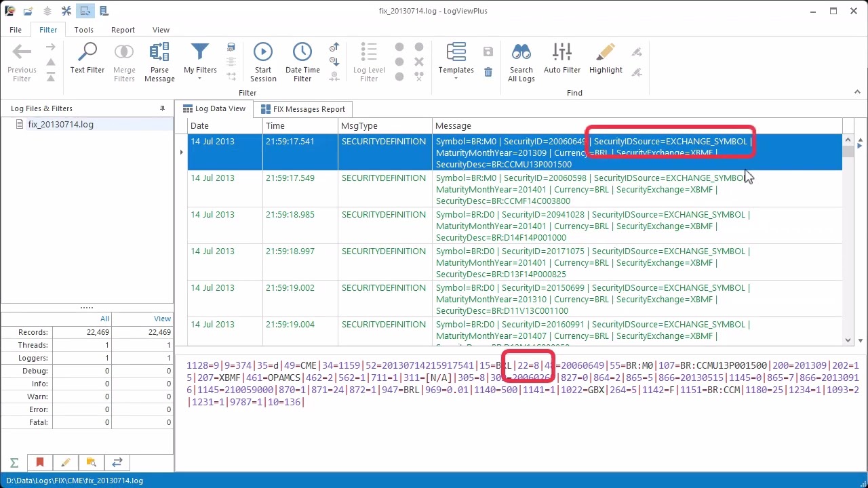Click the filter-before-time clock down arrow icon
The height and width of the screenshot is (488, 868).
pyautogui.click(x=334, y=62)
